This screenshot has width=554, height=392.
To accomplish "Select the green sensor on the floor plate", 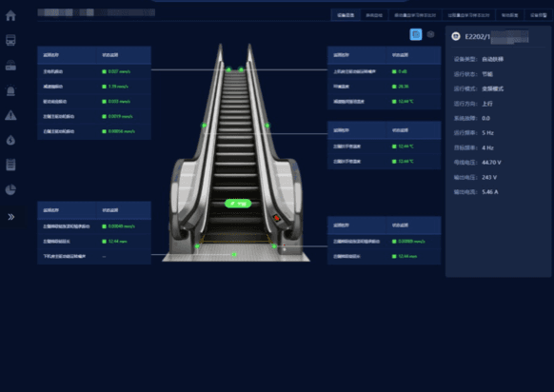I will point(233,254).
